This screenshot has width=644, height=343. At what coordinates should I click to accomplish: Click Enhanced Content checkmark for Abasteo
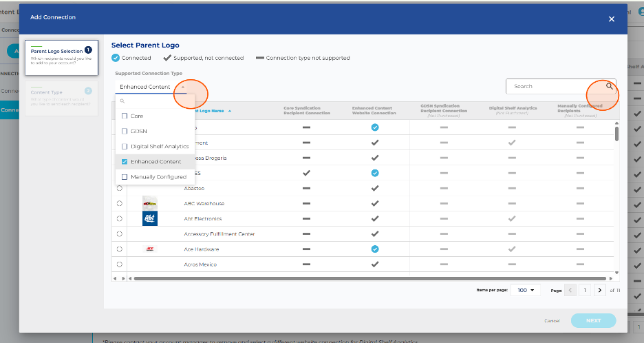click(x=375, y=188)
